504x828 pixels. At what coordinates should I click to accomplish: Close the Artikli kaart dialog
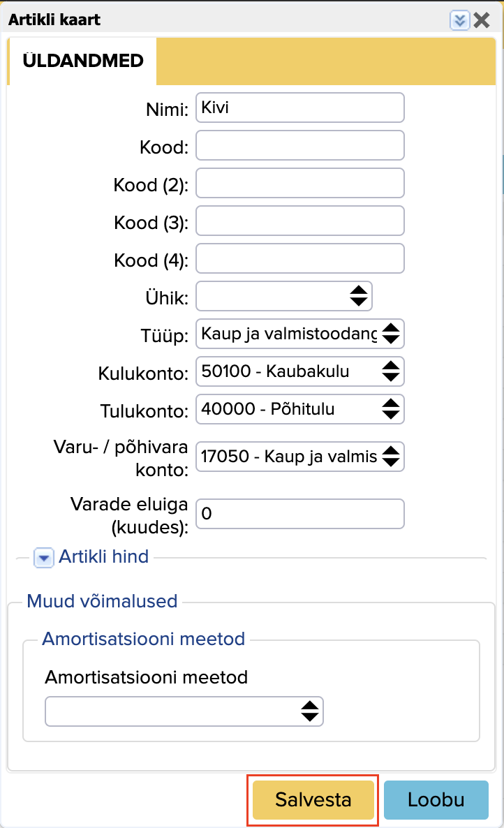(482, 20)
